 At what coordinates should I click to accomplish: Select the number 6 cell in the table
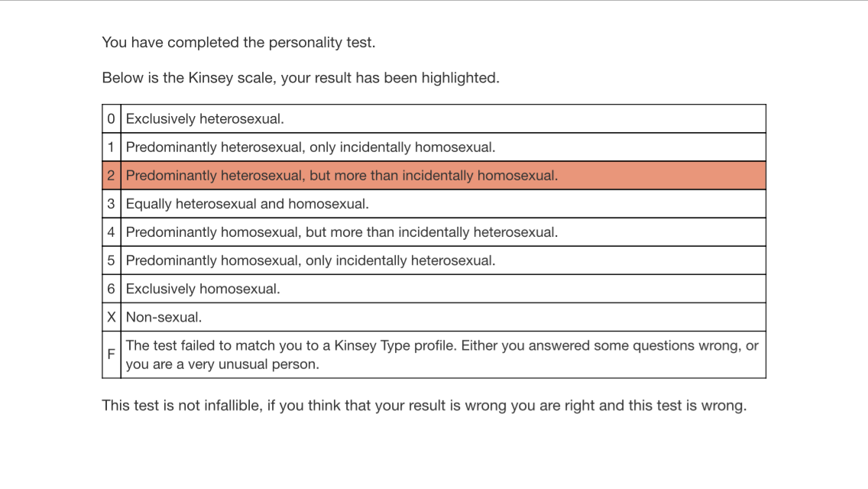112,289
